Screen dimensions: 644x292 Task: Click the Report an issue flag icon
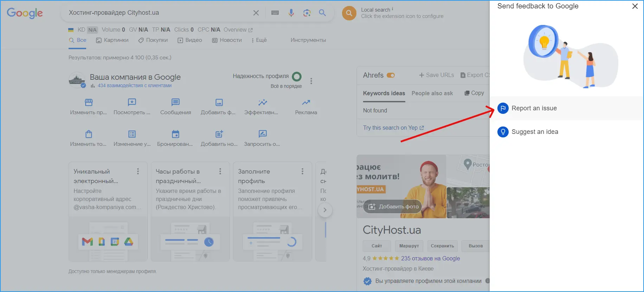coord(503,108)
